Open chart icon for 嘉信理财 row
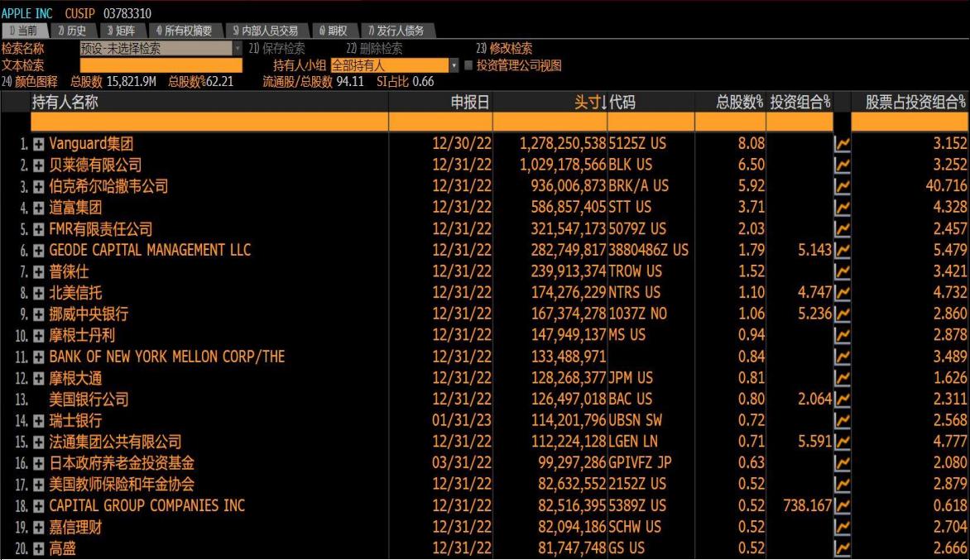The image size is (970, 560). (842, 527)
